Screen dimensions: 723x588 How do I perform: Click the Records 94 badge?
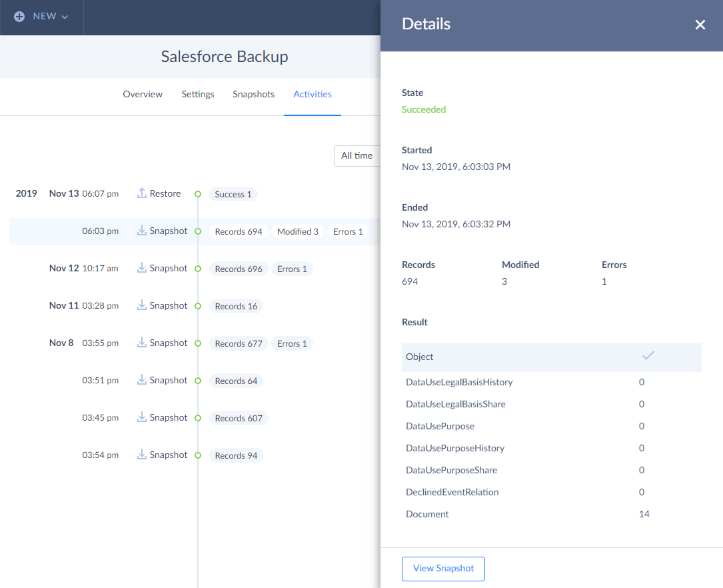coord(236,455)
